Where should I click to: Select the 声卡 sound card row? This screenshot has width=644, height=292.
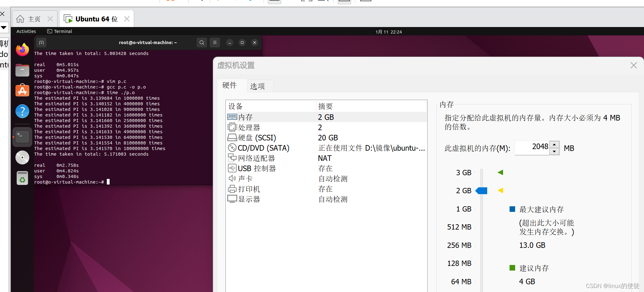tap(327, 179)
